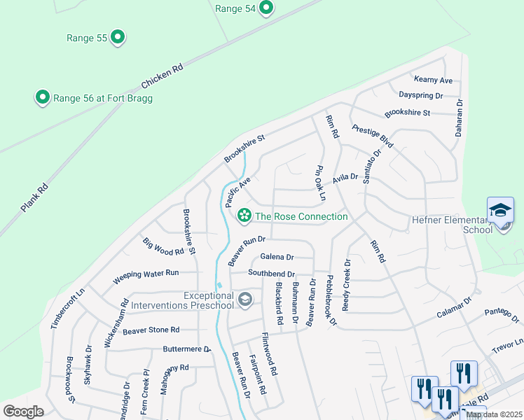
Task: Click the Range 55 map pin
Action: tap(118, 37)
